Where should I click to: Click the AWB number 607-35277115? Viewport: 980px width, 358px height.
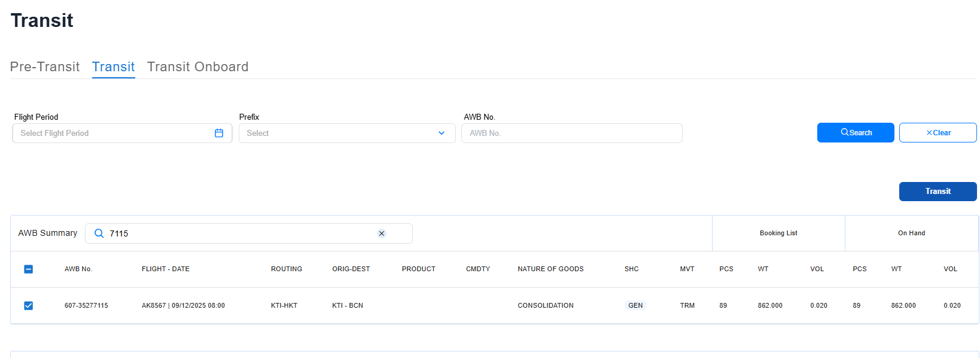tap(86, 305)
